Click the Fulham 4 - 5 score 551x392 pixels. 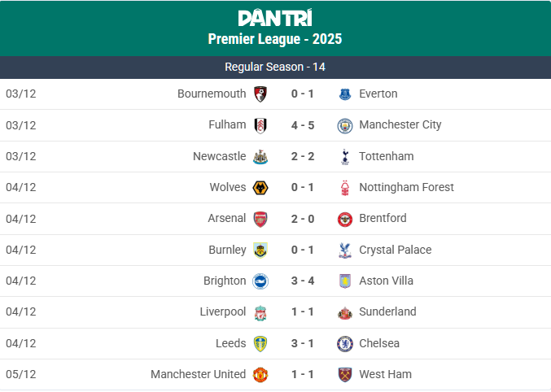[303, 125]
